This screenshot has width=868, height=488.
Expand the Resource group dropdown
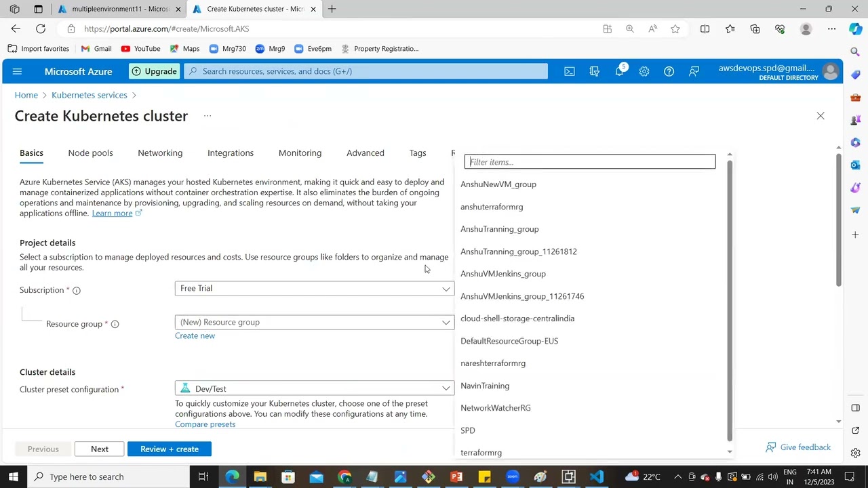(315, 323)
